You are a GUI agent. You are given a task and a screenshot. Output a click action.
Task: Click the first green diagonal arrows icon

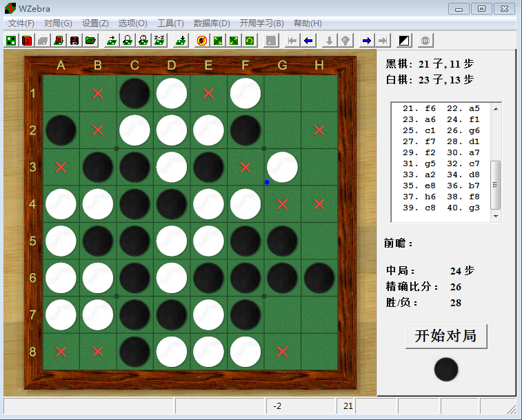point(218,41)
